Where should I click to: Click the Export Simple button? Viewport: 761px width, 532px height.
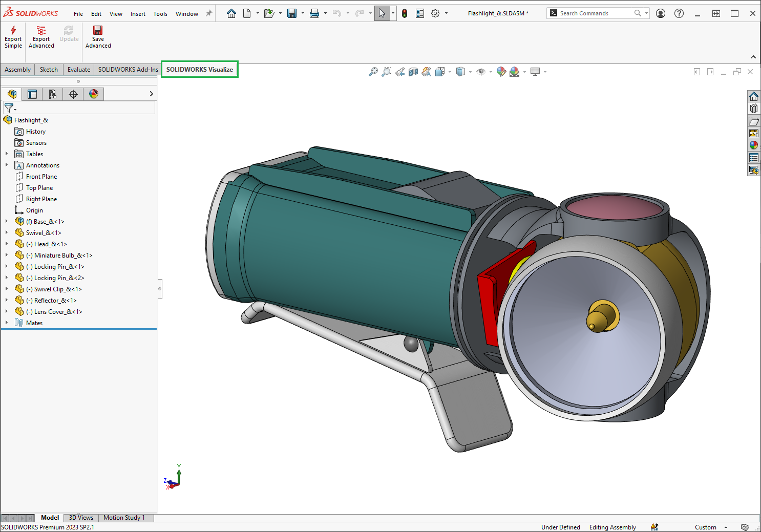pos(13,37)
